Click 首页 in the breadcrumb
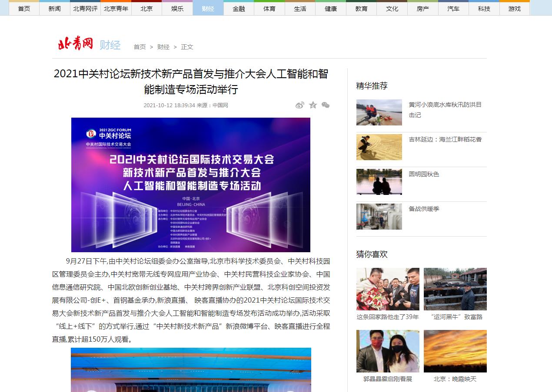The image size is (552, 392). point(140,47)
